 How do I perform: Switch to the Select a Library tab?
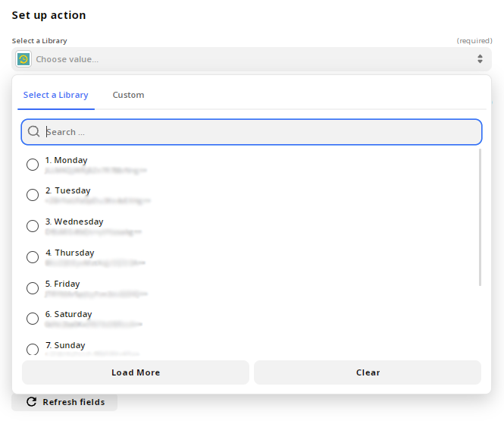pyautogui.click(x=56, y=95)
